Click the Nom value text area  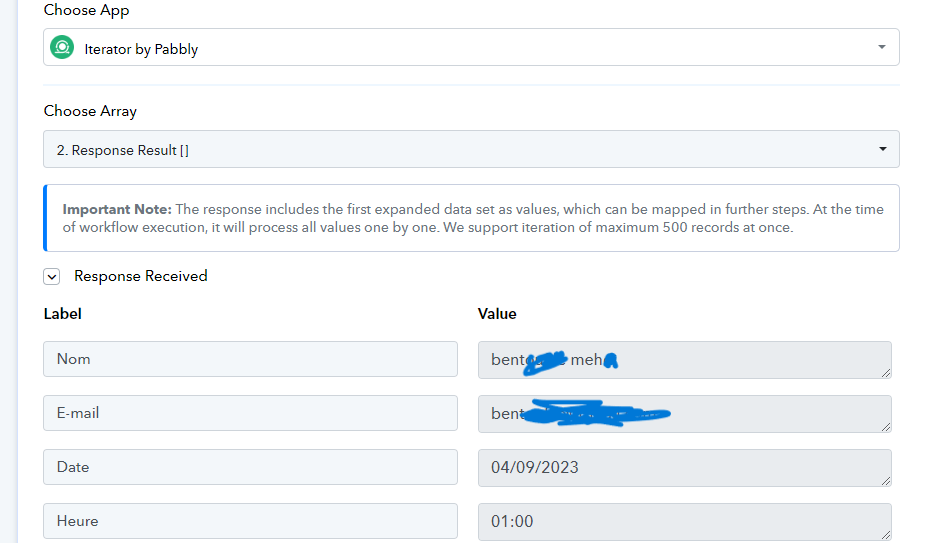(x=684, y=360)
